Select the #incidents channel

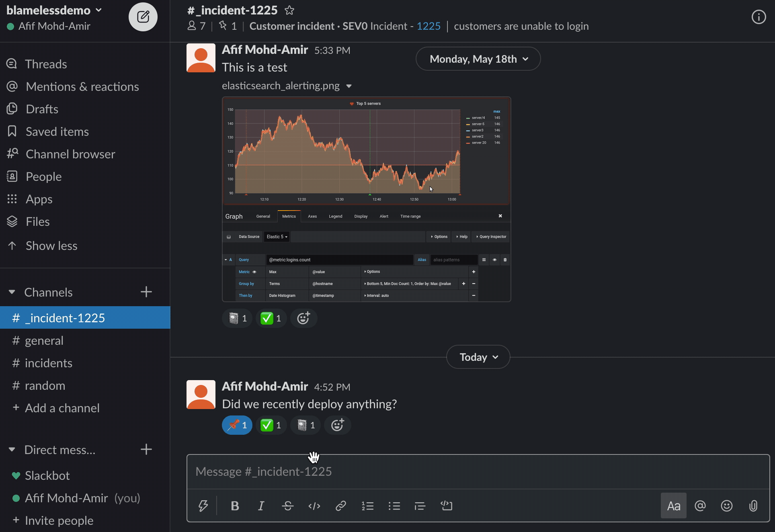point(85,363)
